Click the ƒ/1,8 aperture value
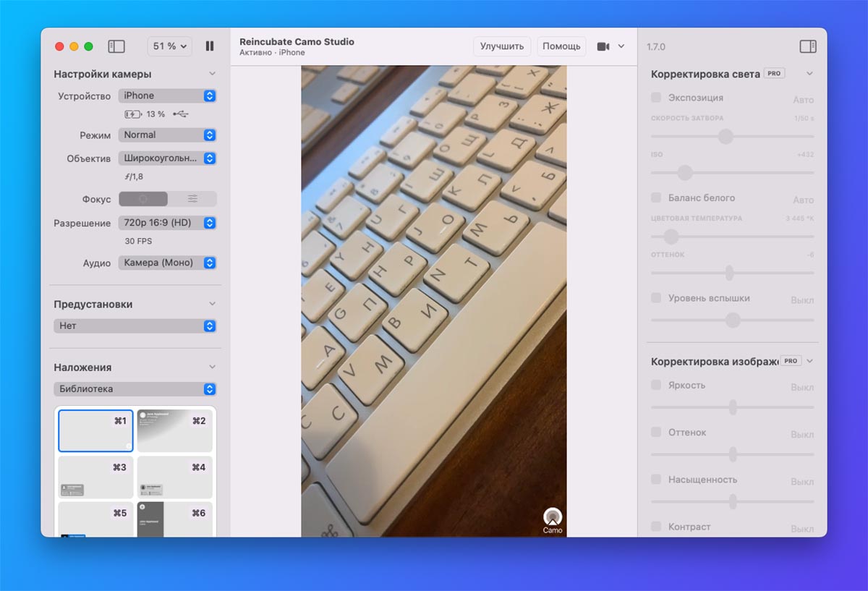The image size is (868, 591). click(x=134, y=176)
